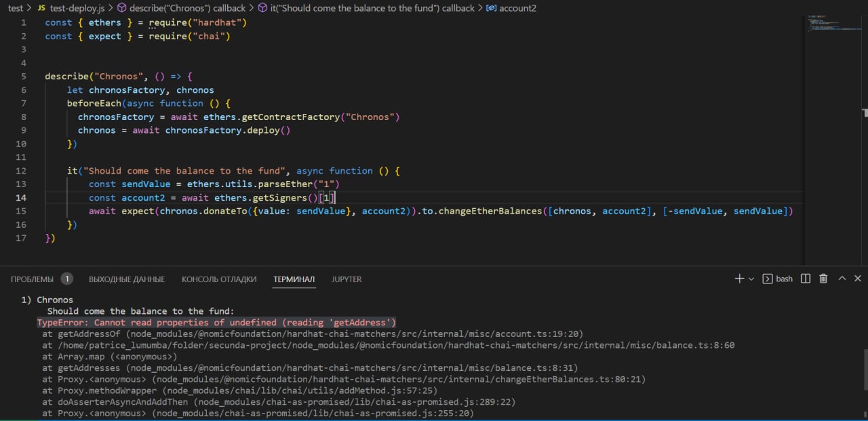
Task: Close the terminal panel with X icon
Action: [857, 279]
